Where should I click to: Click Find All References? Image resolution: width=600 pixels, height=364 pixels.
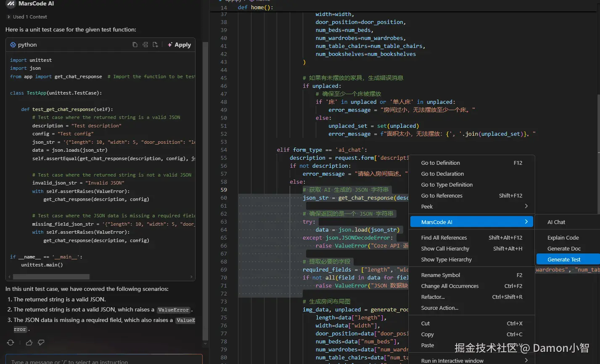[x=444, y=237]
